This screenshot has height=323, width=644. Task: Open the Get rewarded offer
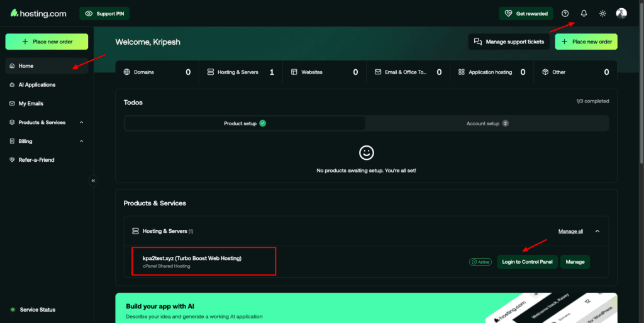click(x=526, y=14)
